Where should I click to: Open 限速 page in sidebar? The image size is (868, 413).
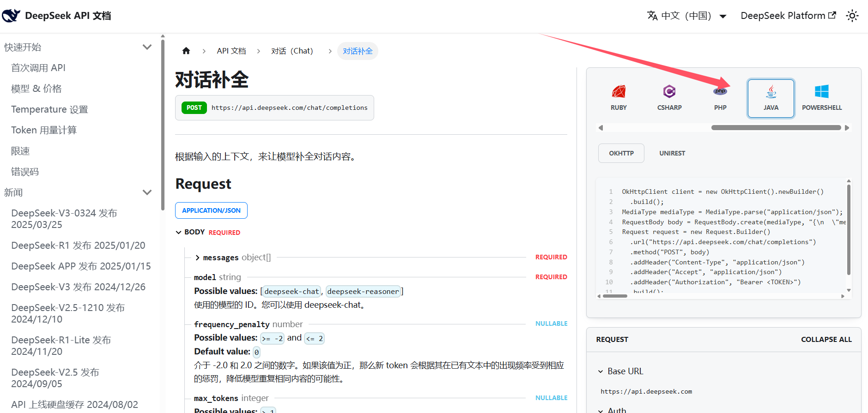pyautogui.click(x=20, y=151)
